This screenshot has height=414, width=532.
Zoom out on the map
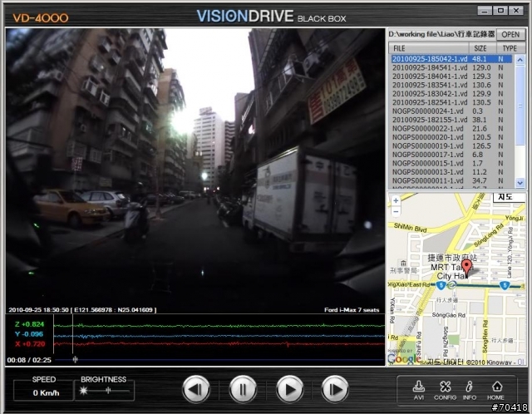pos(396,211)
